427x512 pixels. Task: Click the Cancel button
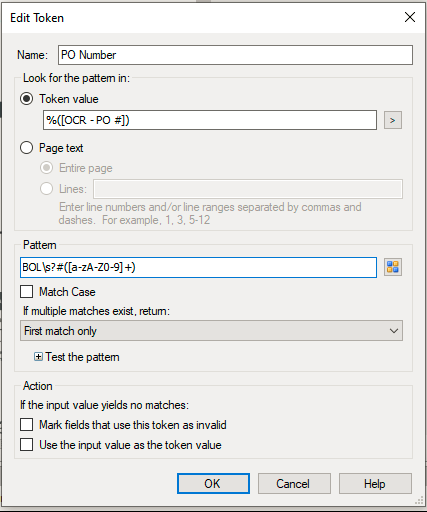[294, 484]
